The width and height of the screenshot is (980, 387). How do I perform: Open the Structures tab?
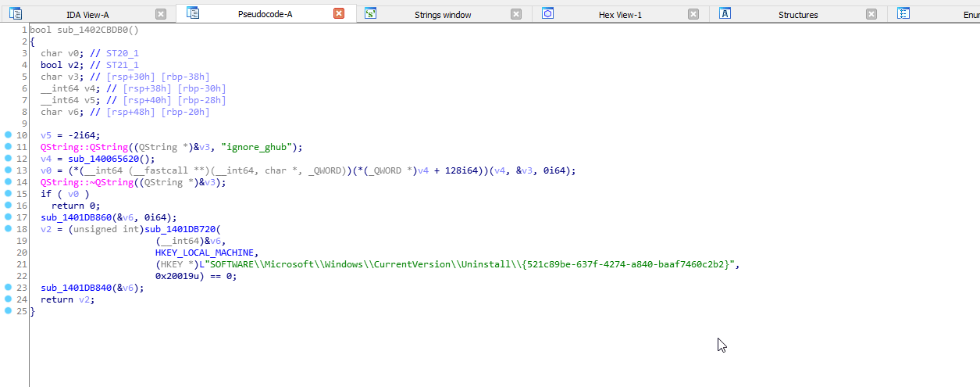tap(798, 14)
